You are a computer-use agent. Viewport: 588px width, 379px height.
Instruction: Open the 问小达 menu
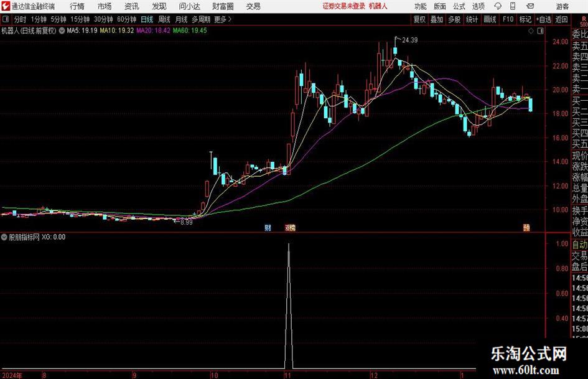[189, 6]
